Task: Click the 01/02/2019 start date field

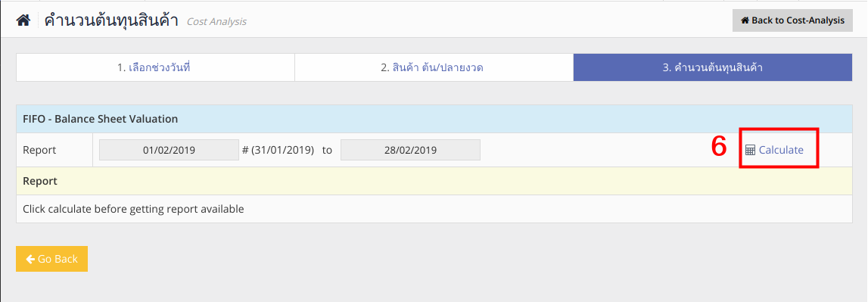Action: pyautogui.click(x=169, y=150)
